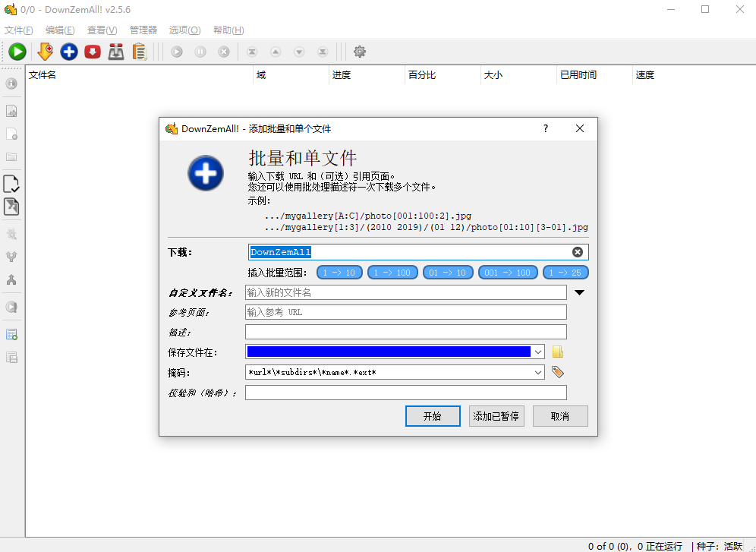The width and height of the screenshot is (756, 552).
Task: Open the 选项(O) menu
Action: [184, 30]
